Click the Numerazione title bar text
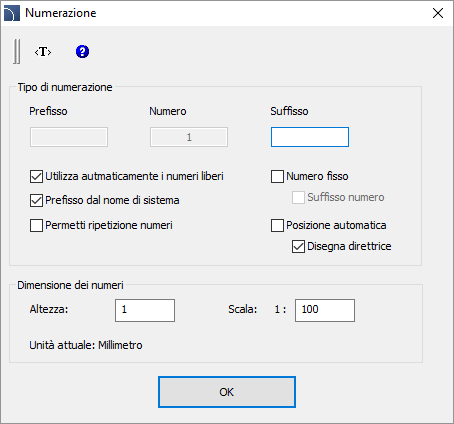This screenshot has height=424, width=454. [61, 13]
